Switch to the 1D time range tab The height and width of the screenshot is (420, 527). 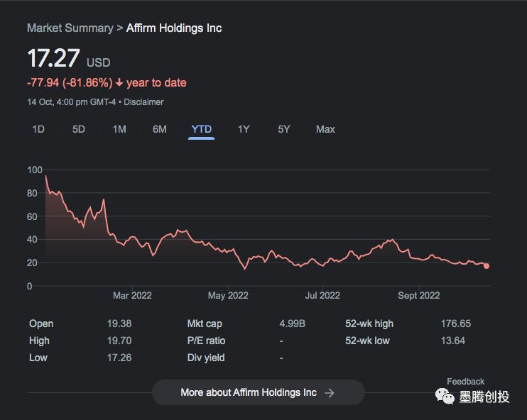coord(38,129)
